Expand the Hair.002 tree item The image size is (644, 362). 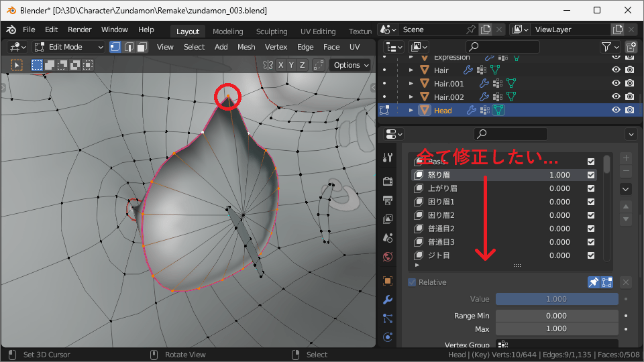(x=411, y=97)
